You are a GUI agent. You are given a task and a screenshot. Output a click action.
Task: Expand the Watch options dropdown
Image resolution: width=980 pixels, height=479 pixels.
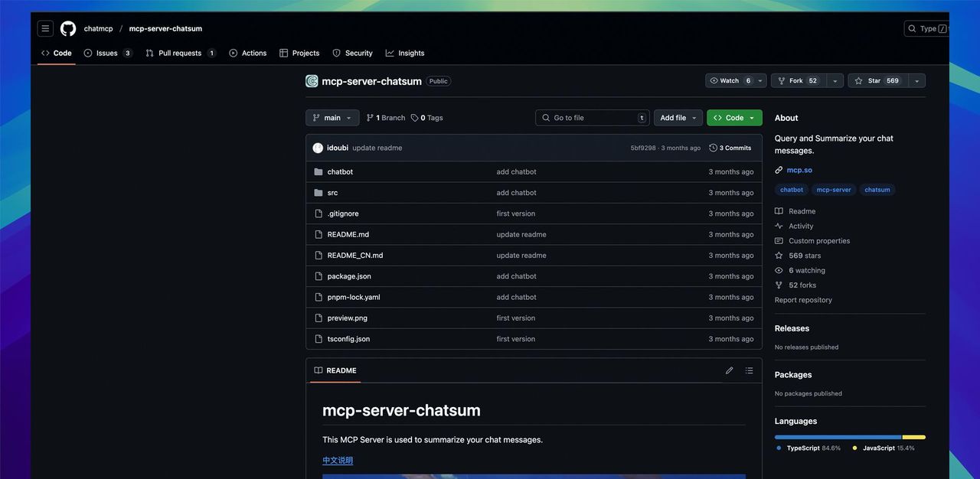tap(760, 81)
